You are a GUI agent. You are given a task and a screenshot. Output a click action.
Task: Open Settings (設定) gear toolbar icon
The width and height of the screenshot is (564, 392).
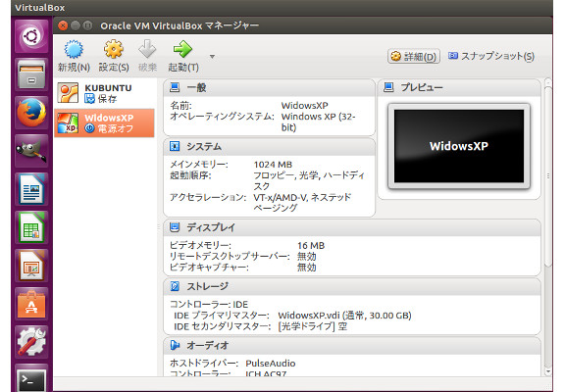(114, 49)
